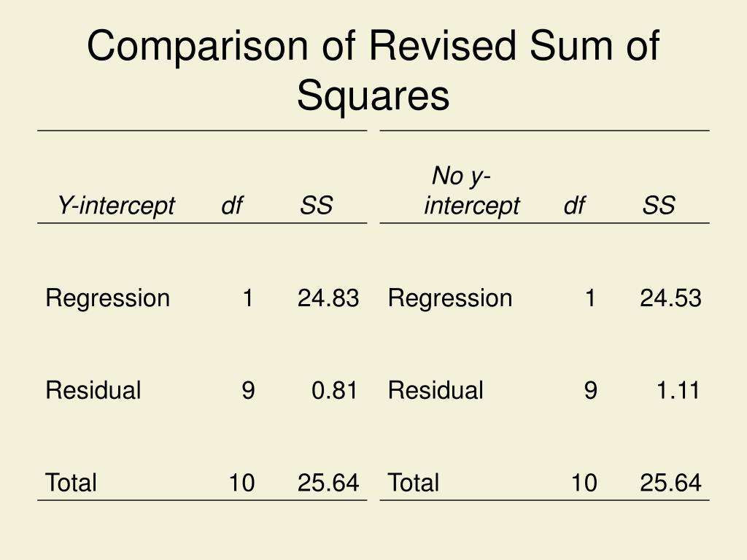Screen dimensions: 747x560
Task: Select the "Y-intercept" column header
Action: tap(116, 206)
